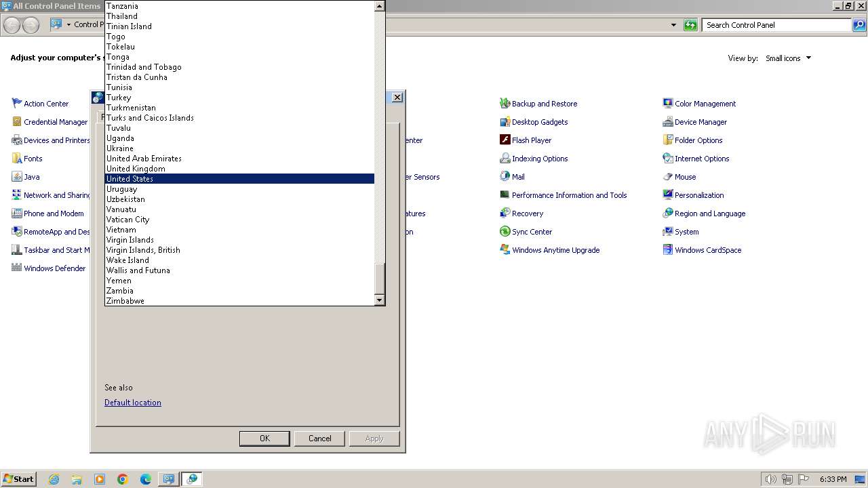Screen dimensions: 868x488
Task: Click OK in the dialog
Action: coord(265,439)
